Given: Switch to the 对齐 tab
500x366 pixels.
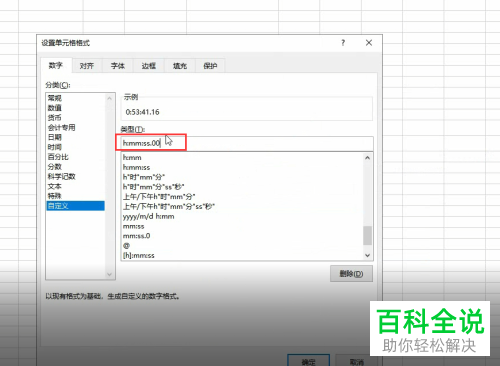Looking at the screenshot, I should (87, 66).
